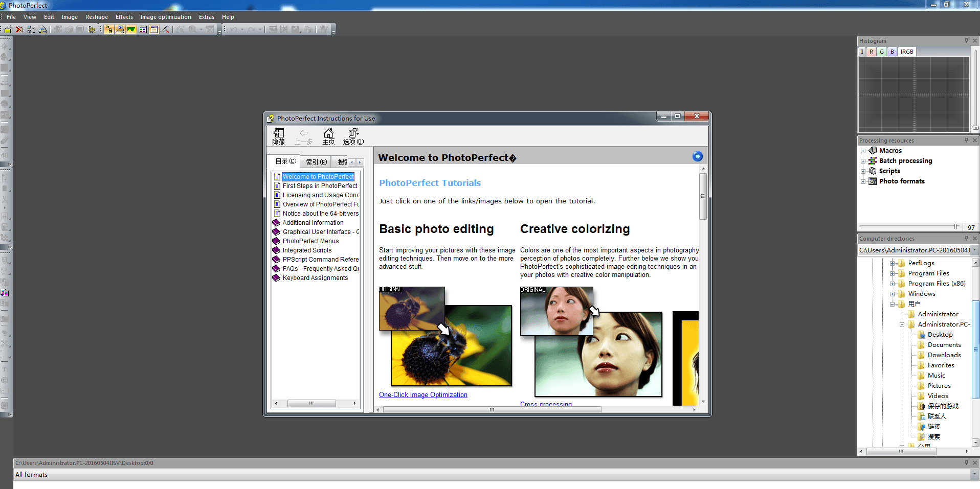The width and height of the screenshot is (980, 489).
Task: Click the processing resources zoom slider
Action: [955, 226]
